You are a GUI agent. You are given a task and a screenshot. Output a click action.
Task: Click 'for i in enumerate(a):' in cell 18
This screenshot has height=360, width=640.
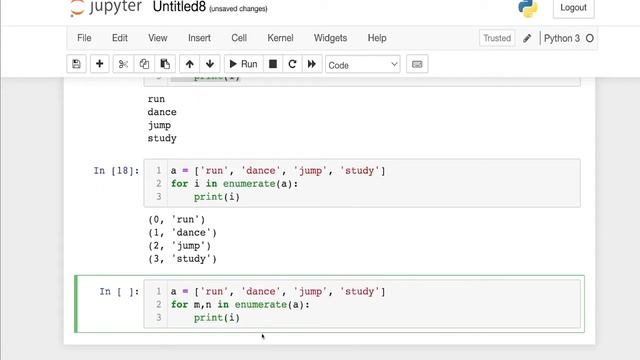234,184
